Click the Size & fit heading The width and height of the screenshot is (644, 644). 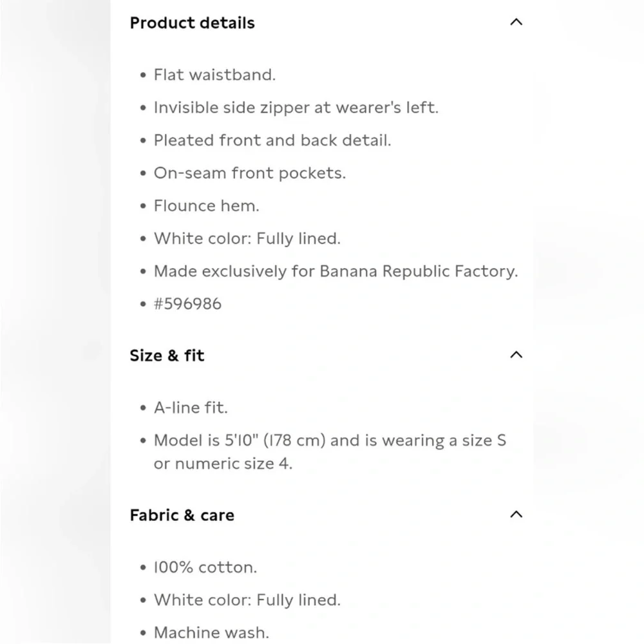point(167,355)
